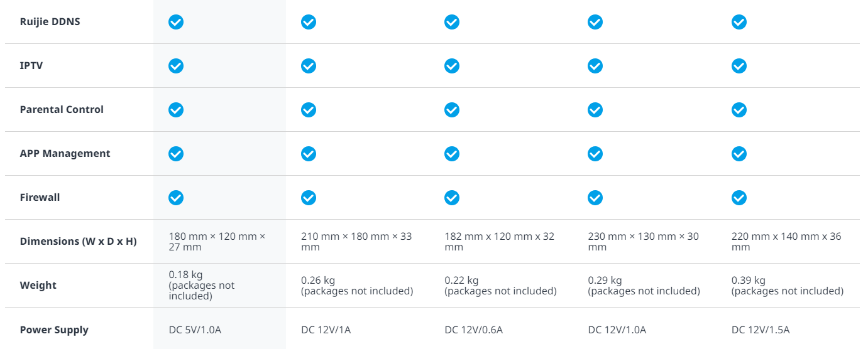Click Ruijie DDNS checkmark in last column

pyautogui.click(x=739, y=22)
